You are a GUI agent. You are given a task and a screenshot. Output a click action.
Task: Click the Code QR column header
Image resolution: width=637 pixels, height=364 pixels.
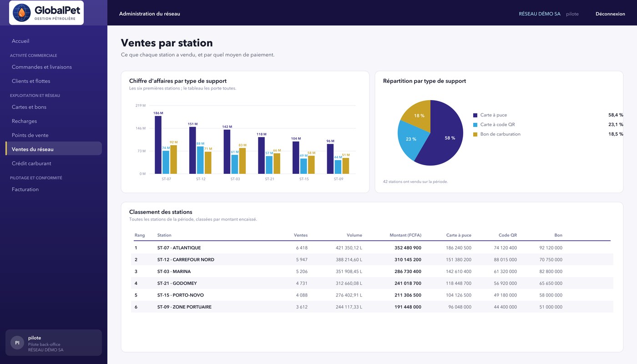(x=508, y=235)
